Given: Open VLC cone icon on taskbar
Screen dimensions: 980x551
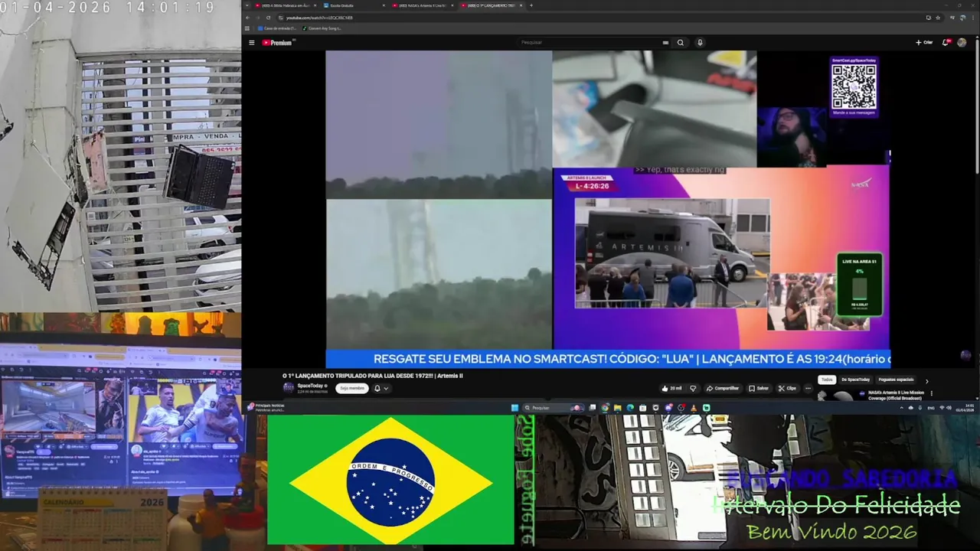Looking at the screenshot, I should pyautogui.click(x=694, y=408).
